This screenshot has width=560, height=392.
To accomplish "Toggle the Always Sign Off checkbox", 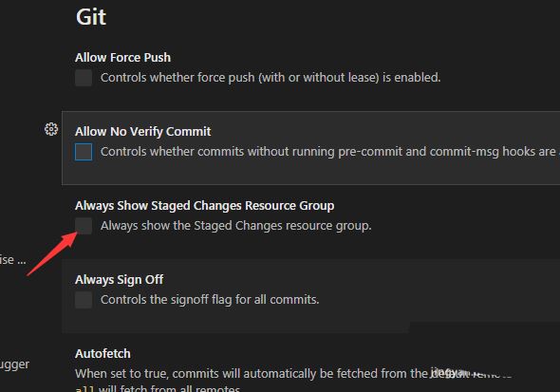I will 84,300.
